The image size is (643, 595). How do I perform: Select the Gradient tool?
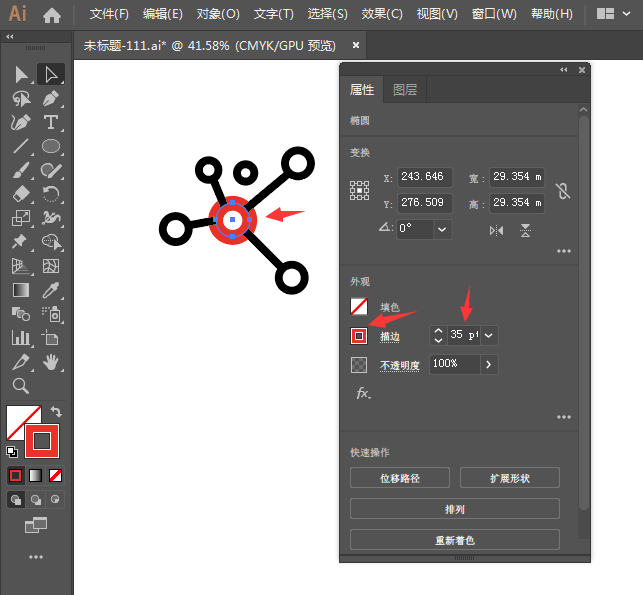(21, 290)
